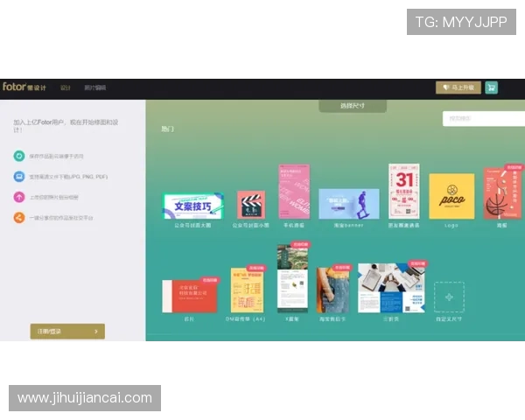Click the gold 马上升级 upgrade button
Image resolution: width=525 pixels, height=420 pixels.
(x=458, y=87)
